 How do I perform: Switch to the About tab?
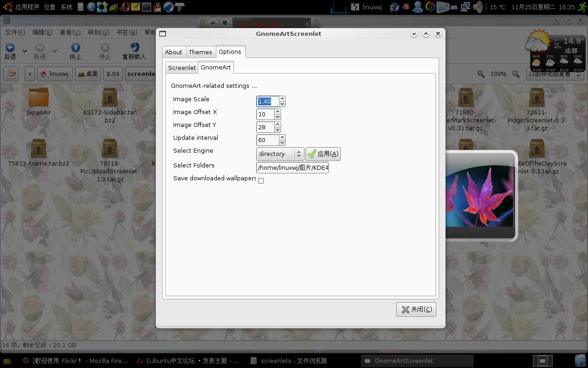click(x=174, y=52)
